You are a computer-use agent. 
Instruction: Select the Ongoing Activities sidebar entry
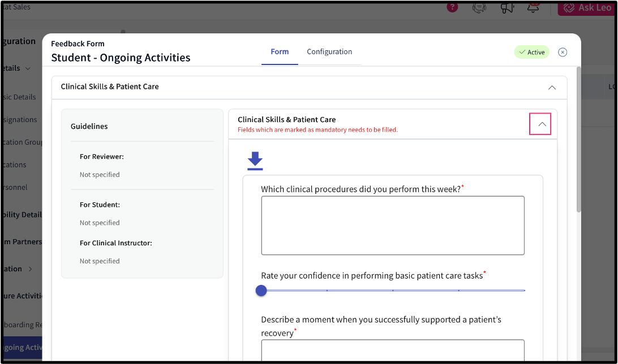[21, 347]
